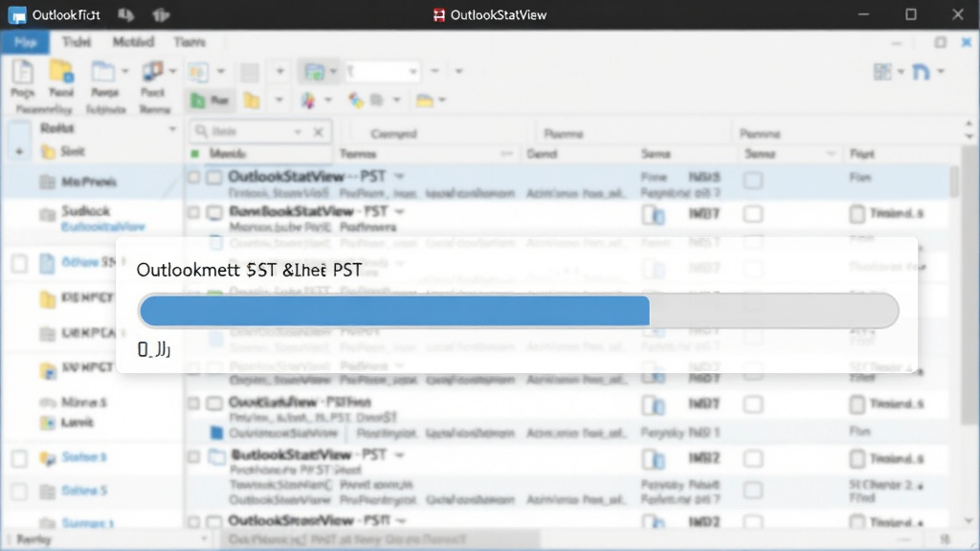Open the dropdown arrow beside the monitor icon
Screen dimensions: 980x551
pyautogui.click(x=172, y=71)
